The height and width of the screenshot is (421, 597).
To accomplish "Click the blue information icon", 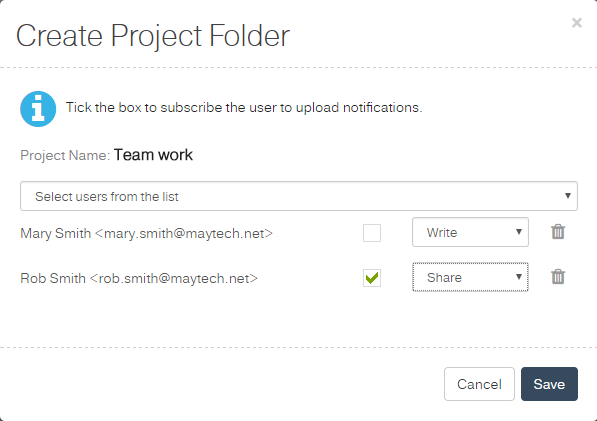I will click(x=38, y=109).
